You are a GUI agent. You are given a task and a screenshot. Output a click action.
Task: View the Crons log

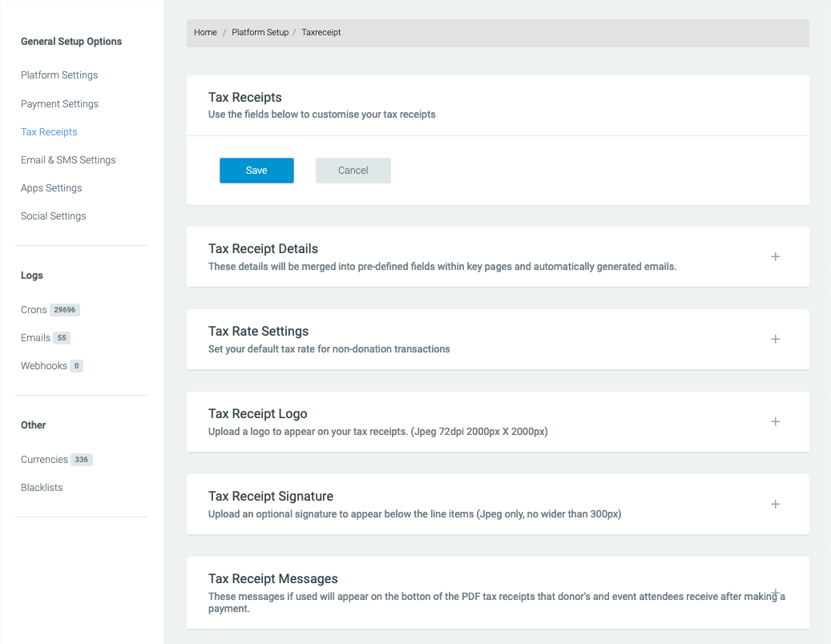pos(34,310)
